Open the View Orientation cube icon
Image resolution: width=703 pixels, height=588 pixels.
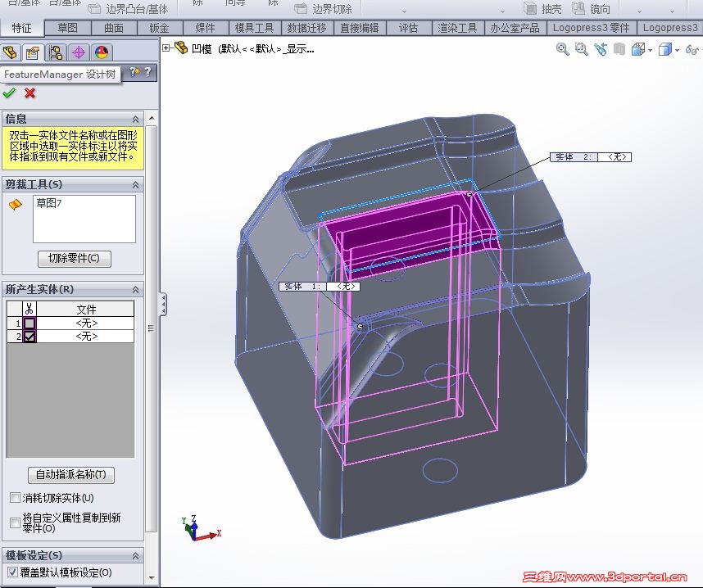[x=638, y=49]
